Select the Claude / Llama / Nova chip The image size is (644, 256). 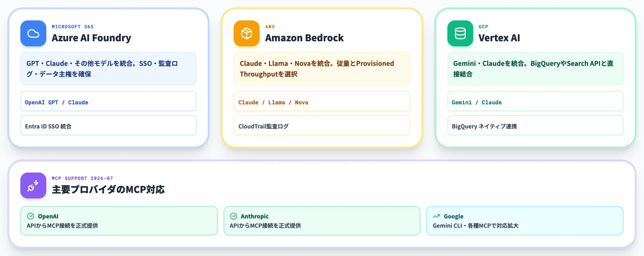(x=322, y=101)
